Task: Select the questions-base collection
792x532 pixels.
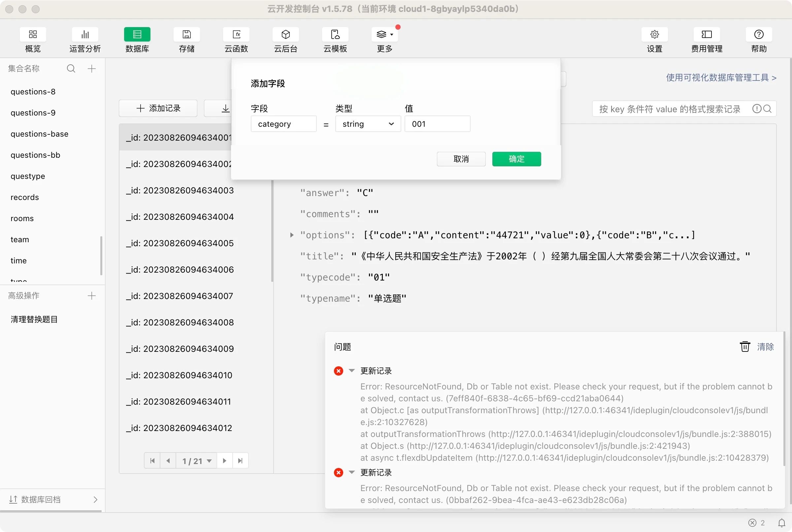Action: coord(39,134)
